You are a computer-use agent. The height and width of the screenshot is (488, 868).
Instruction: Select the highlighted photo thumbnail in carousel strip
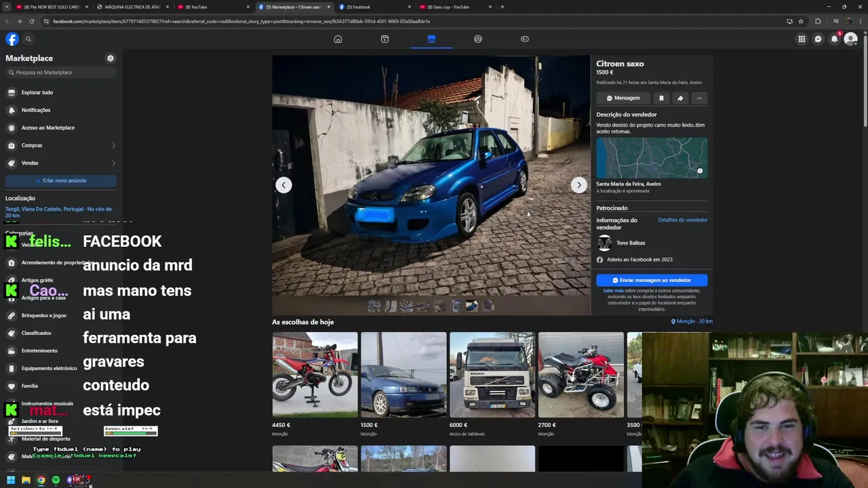tap(471, 306)
